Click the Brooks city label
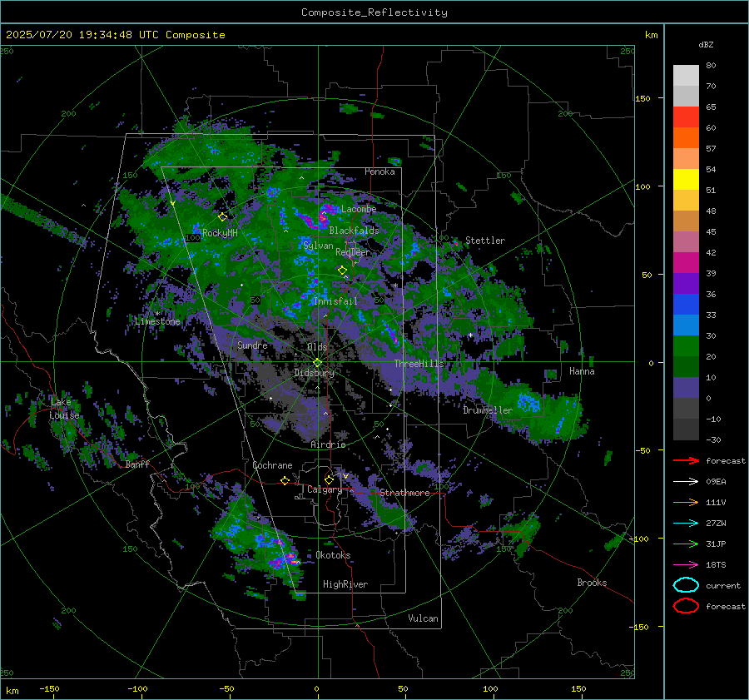749x700 pixels. (x=592, y=583)
